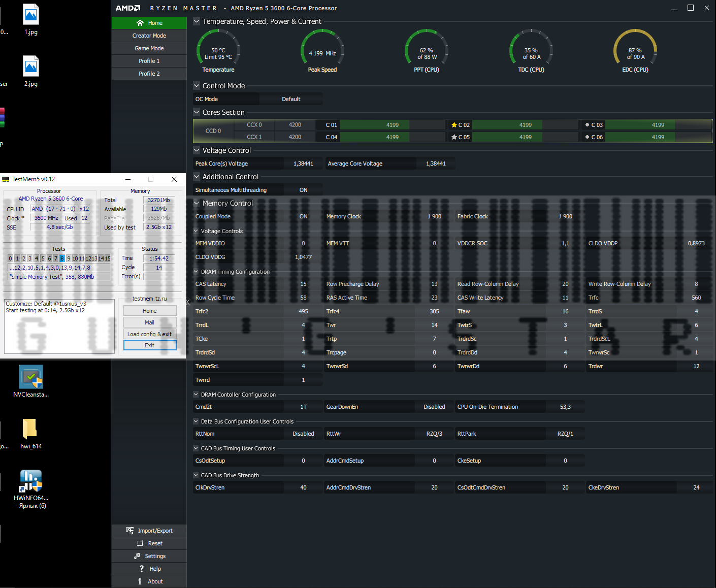Viewport: 716px width, 588px height.
Task: Collapse Data Bus Configuration User Controls
Action: [x=196, y=421]
